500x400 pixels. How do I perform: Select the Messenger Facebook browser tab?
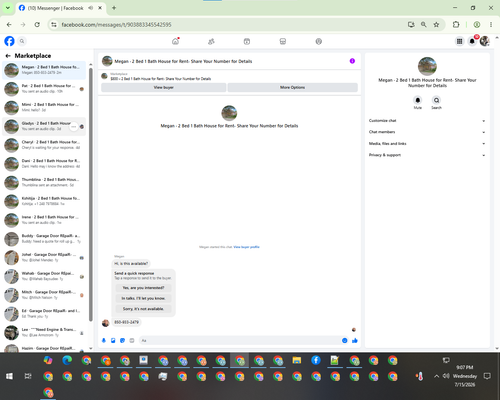point(61,8)
